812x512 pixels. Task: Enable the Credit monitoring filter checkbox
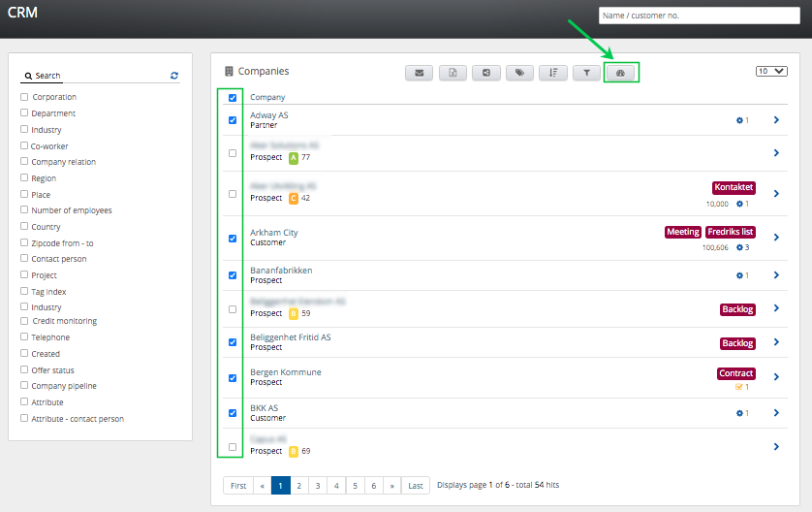click(24, 321)
